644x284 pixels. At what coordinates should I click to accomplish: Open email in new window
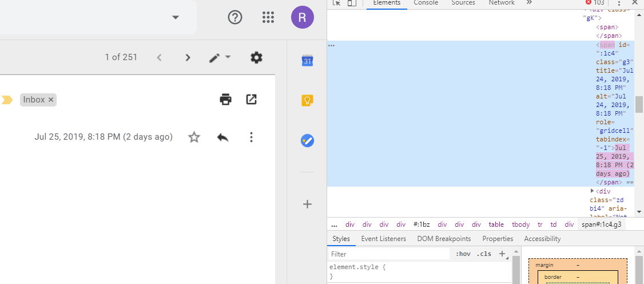pos(251,100)
